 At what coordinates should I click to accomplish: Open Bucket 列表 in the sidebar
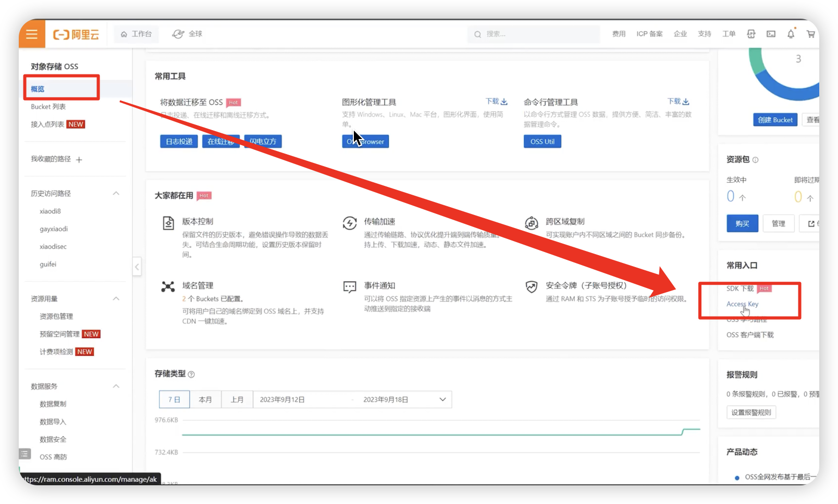[x=48, y=107]
